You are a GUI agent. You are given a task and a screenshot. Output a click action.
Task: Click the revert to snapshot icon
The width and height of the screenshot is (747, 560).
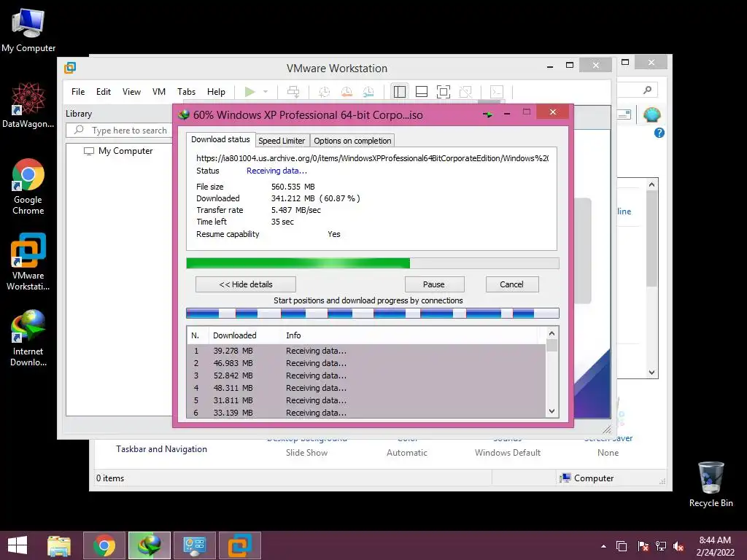347,91
